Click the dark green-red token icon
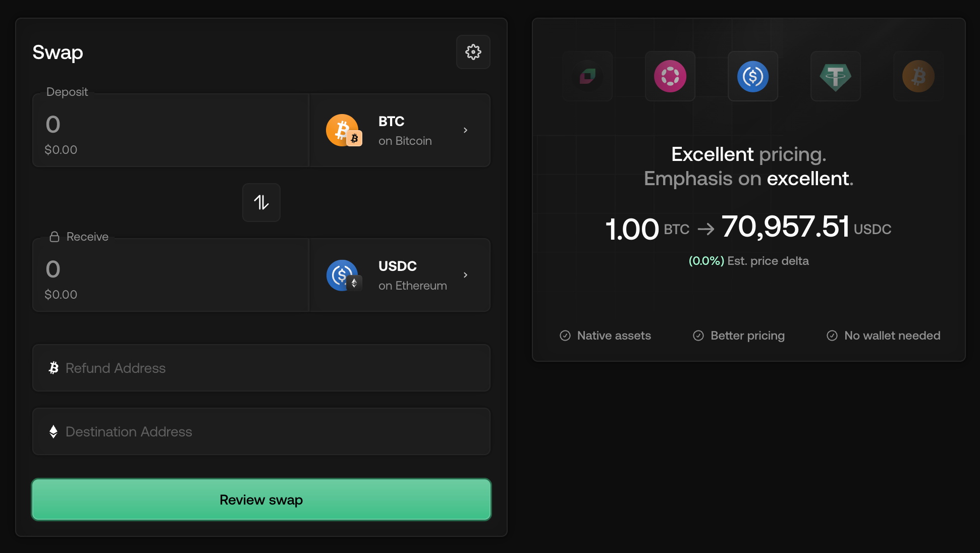 tap(587, 76)
